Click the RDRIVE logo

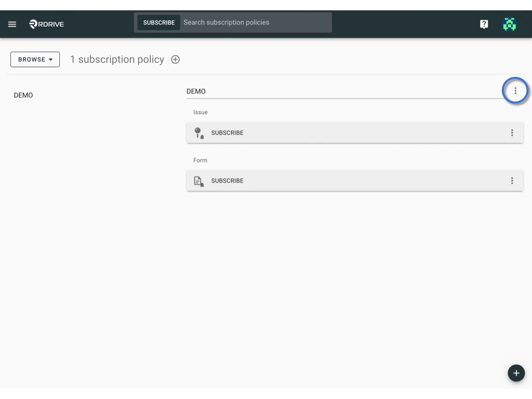point(46,23)
